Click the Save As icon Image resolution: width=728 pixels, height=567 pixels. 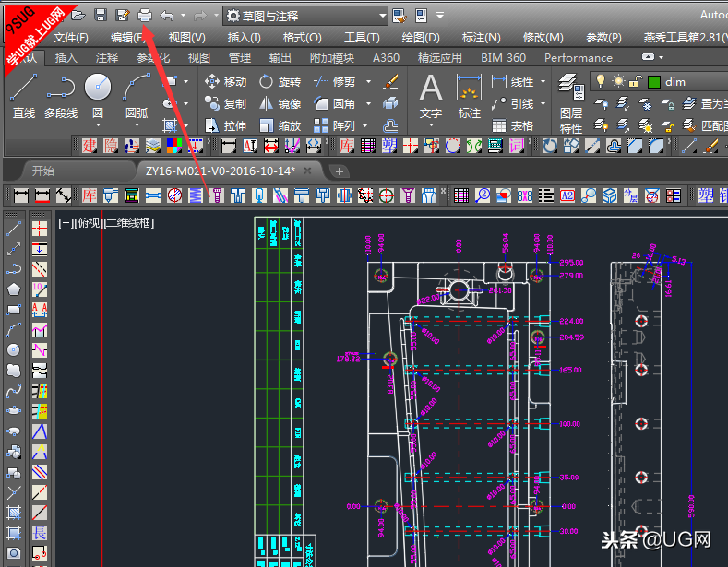click(123, 16)
